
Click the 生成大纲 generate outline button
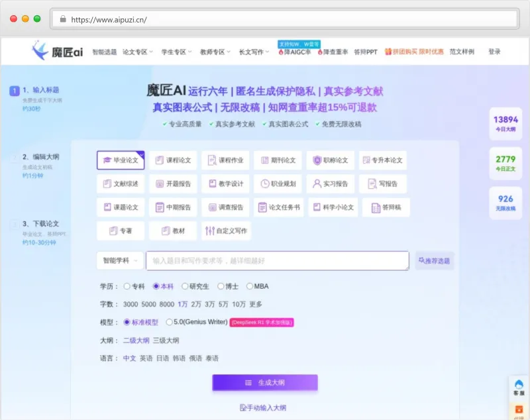point(265,382)
